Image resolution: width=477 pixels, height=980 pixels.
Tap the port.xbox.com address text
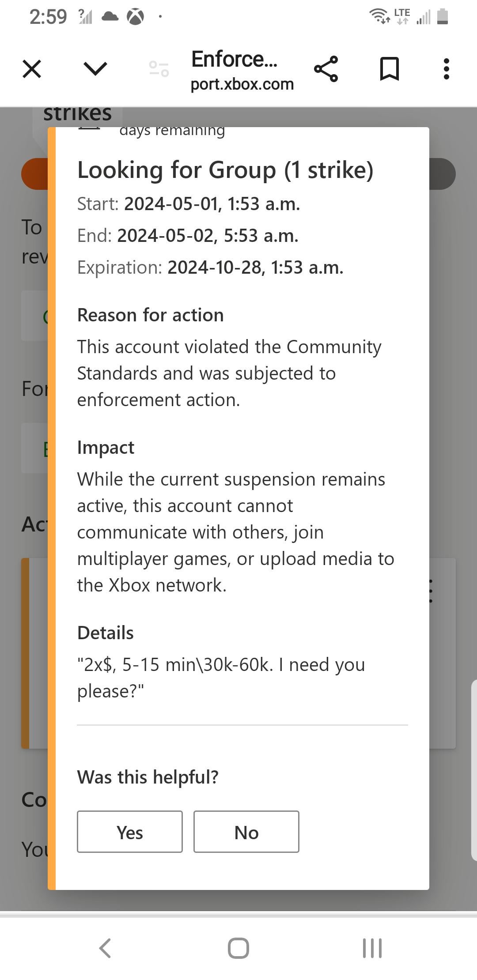coord(242,84)
